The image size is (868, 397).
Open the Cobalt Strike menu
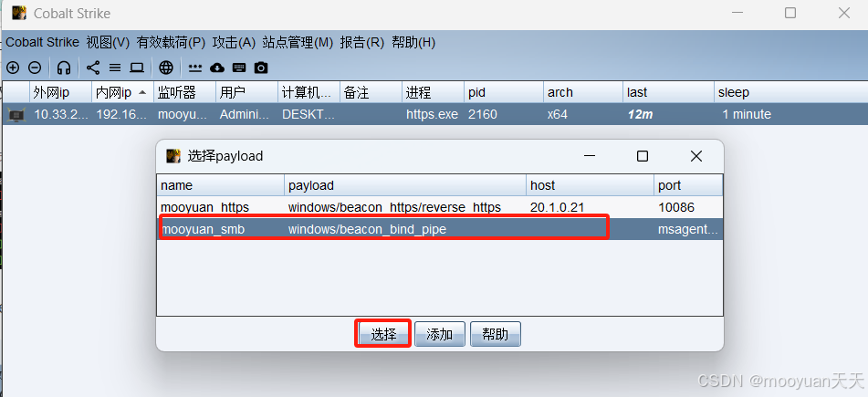(43, 42)
